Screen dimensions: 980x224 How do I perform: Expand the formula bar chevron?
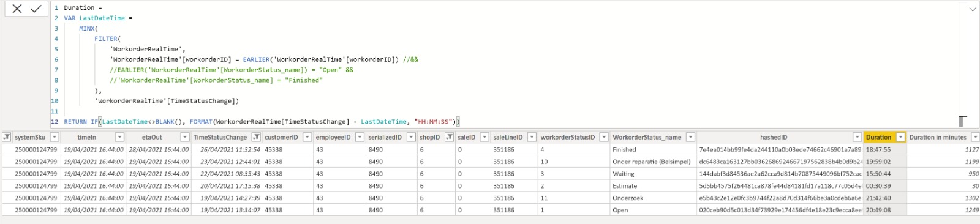pyautogui.click(x=972, y=9)
